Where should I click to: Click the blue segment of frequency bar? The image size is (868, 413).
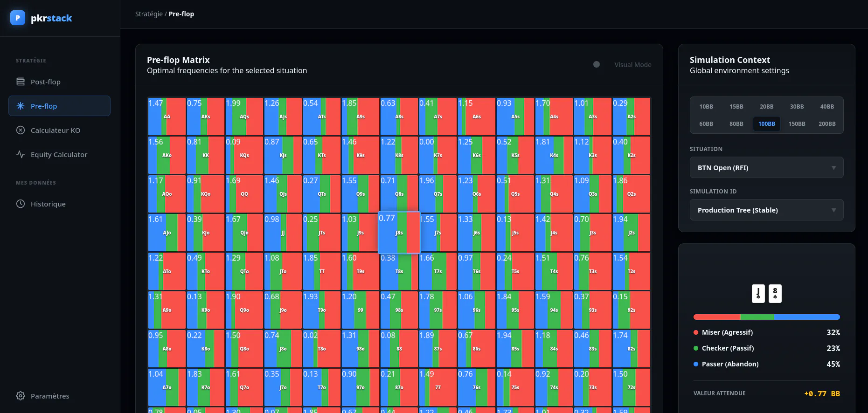pos(807,317)
